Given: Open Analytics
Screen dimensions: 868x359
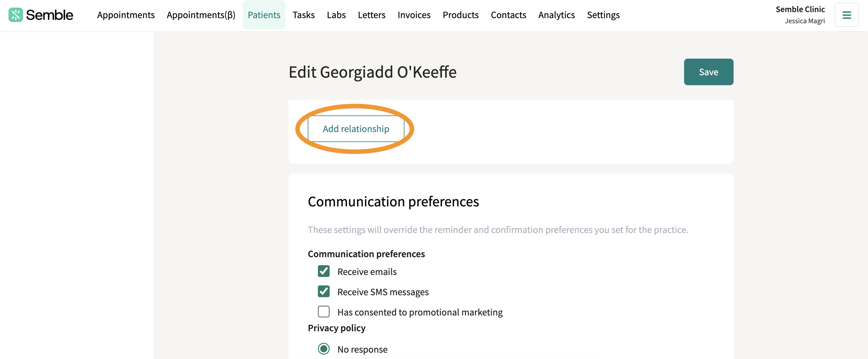Looking at the screenshot, I should click(556, 15).
